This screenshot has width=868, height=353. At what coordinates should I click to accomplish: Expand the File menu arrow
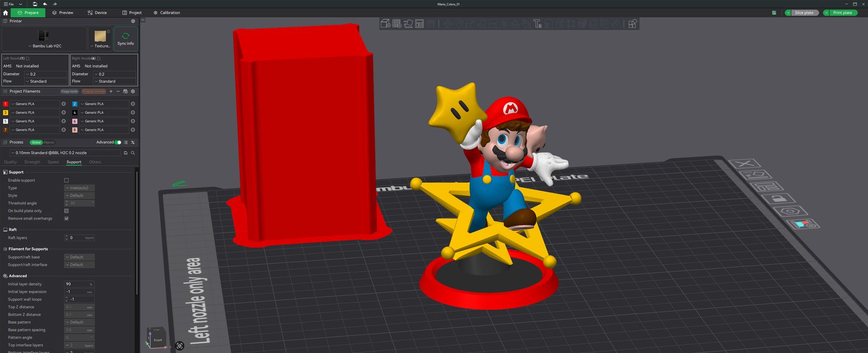point(21,4)
